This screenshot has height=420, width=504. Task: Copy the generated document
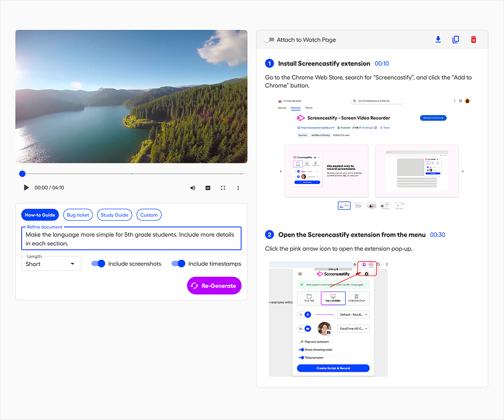click(x=456, y=40)
